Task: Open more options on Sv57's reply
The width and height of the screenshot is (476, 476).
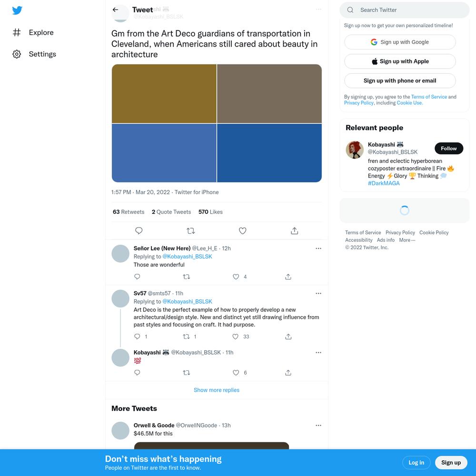Action: [x=318, y=293]
